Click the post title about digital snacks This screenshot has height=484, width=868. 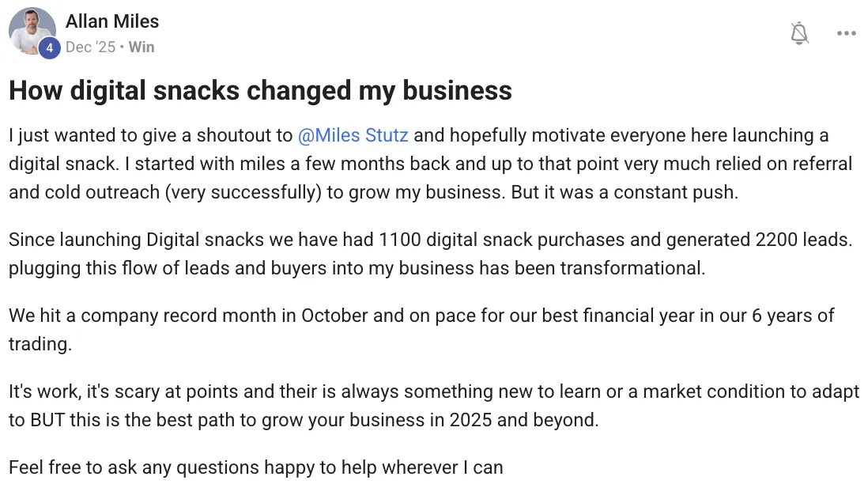point(260,90)
